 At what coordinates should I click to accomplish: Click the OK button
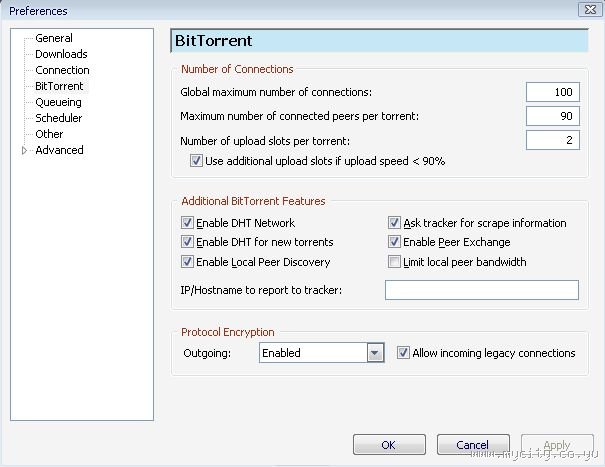tap(389, 445)
